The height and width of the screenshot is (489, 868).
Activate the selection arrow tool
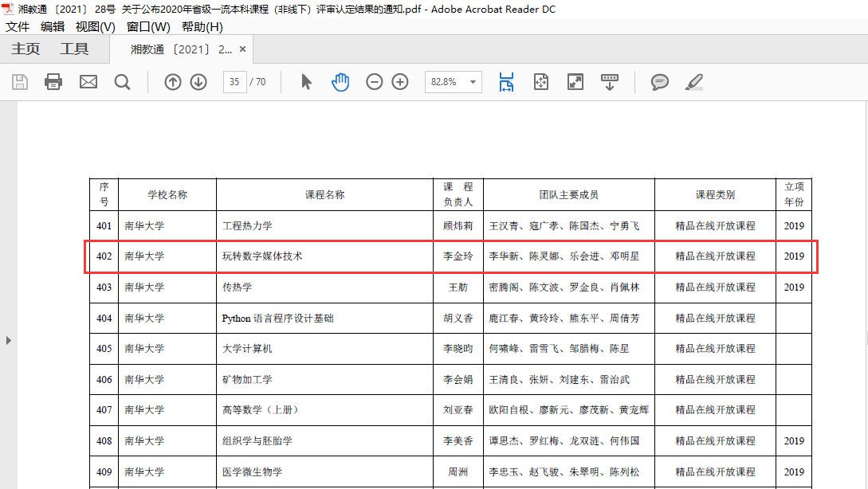click(x=306, y=82)
